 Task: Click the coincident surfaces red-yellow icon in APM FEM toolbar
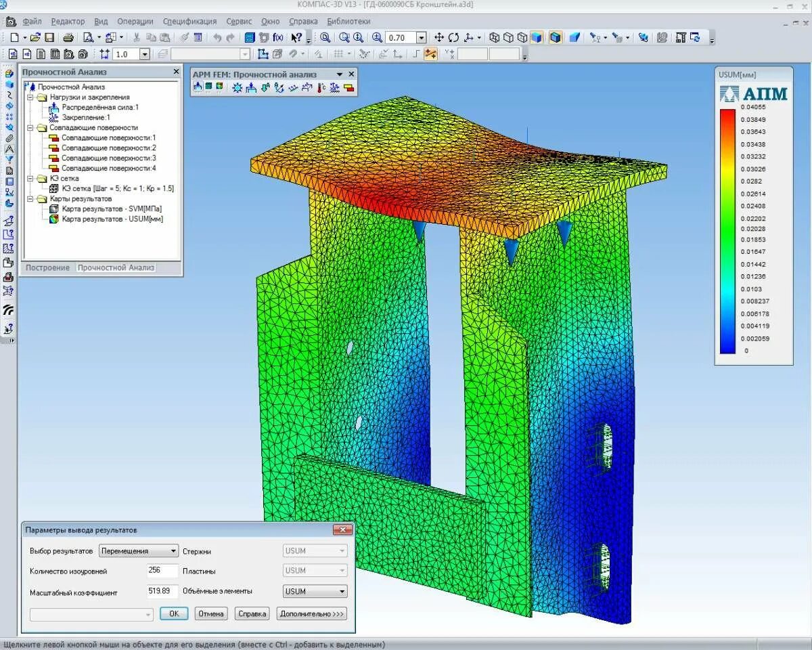pos(348,87)
